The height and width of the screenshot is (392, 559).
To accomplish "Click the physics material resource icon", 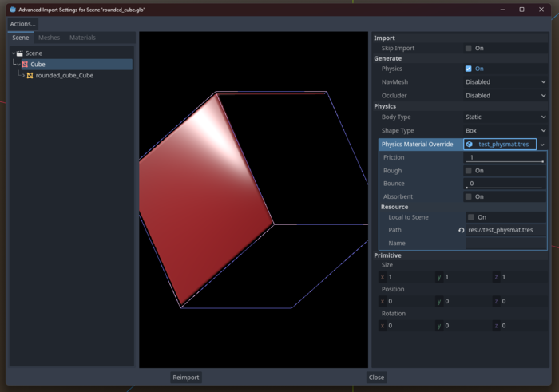I will pyautogui.click(x=470, y=145).
